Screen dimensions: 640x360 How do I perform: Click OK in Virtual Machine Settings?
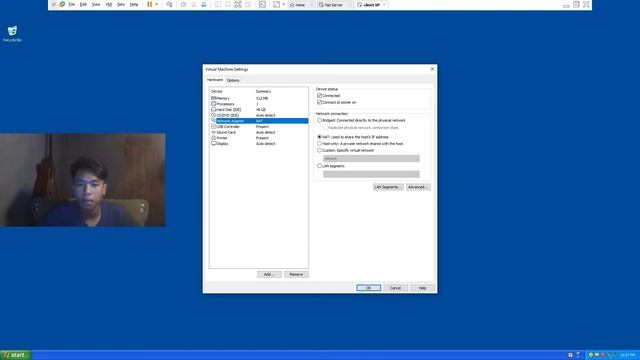click(x=369, y=288)
